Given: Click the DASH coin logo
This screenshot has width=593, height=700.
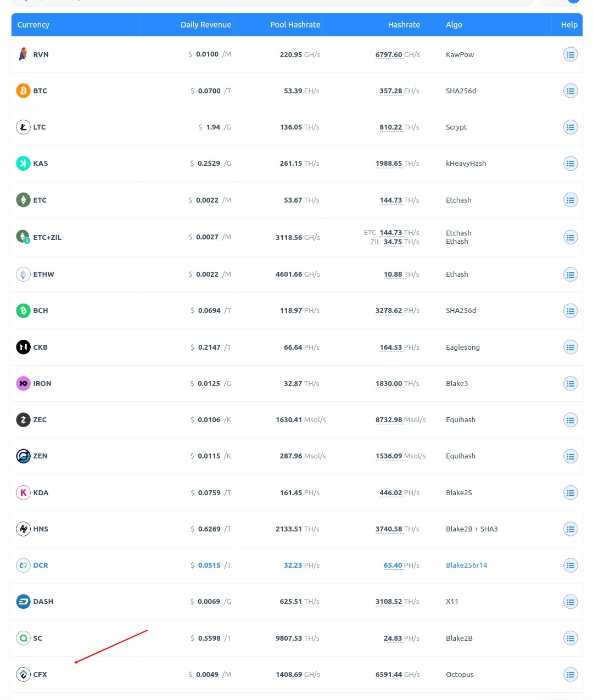Looking at the screenshot, I should coord(23,602).
